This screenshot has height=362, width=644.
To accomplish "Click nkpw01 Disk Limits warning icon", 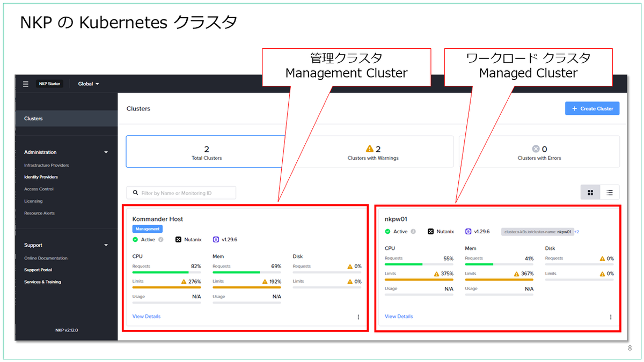I will (x=603, y=274).
